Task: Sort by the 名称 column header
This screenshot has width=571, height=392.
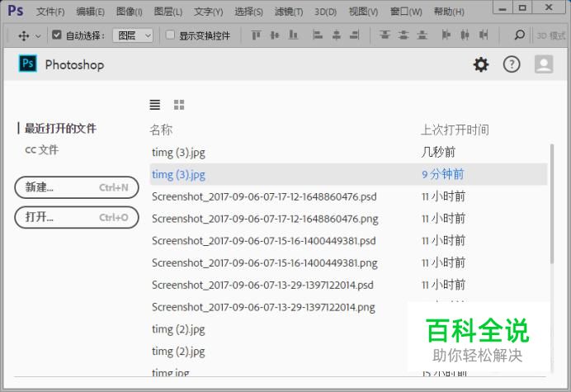Action: coord(161,130)
